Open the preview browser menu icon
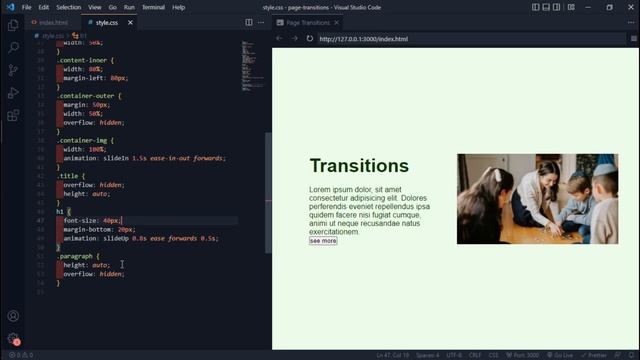640x360 pixels. click(633, 38)
